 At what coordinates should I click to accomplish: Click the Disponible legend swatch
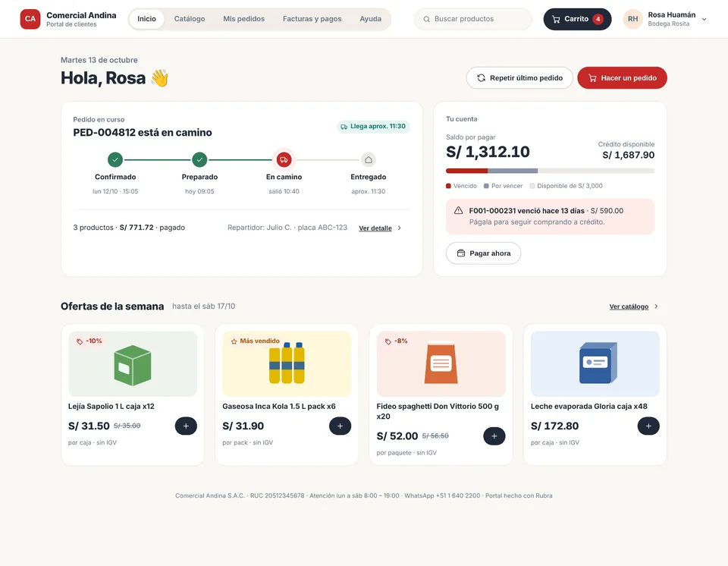532,186
